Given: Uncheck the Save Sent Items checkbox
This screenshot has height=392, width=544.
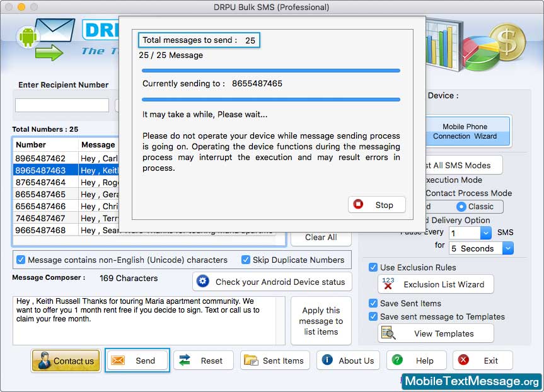Looking at the screenshot, I should 373,303.
